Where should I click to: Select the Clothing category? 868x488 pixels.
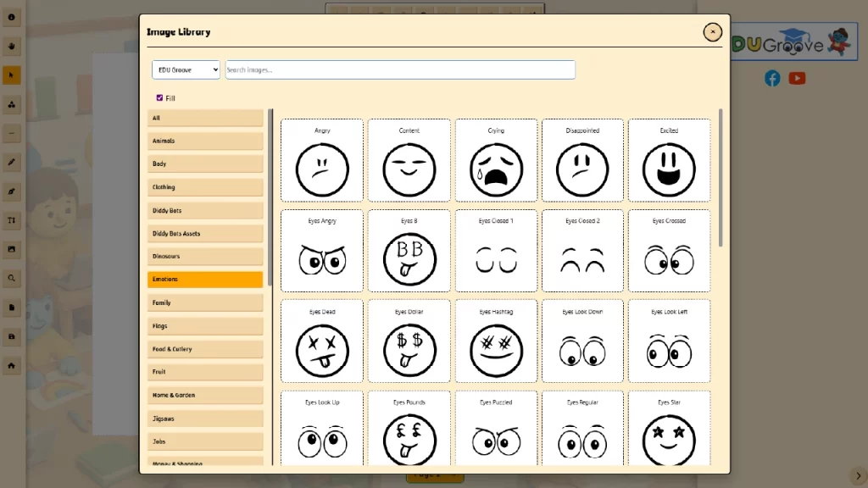205,187
